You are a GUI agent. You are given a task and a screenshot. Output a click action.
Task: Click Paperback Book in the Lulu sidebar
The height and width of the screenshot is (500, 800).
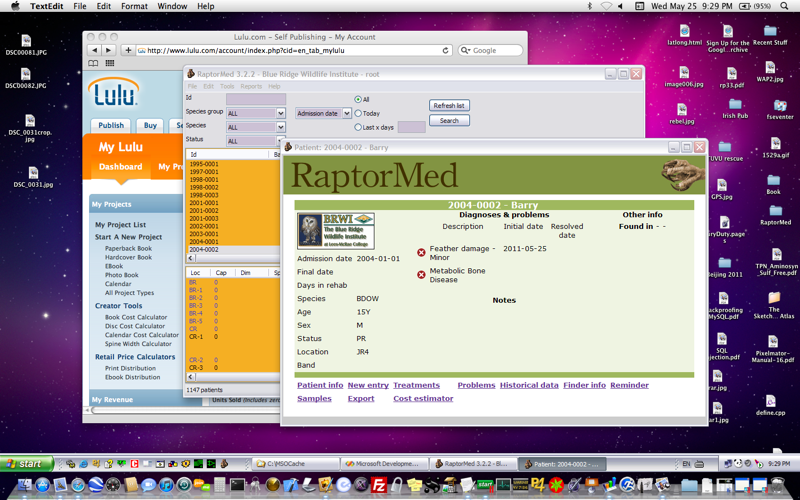coord(129,248)
